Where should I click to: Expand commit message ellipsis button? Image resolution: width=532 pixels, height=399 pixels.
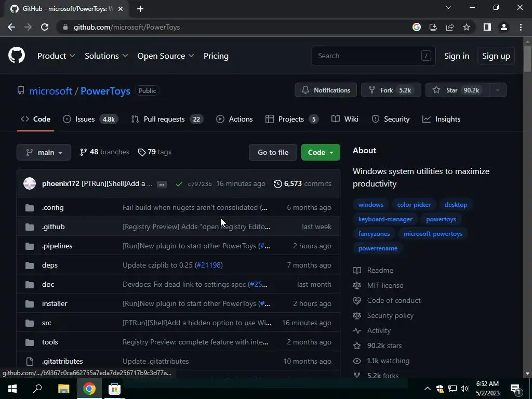pos(162,184)
